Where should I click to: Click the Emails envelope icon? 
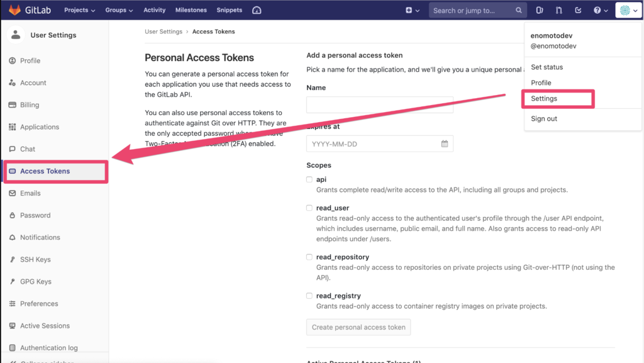click(13, 193)
